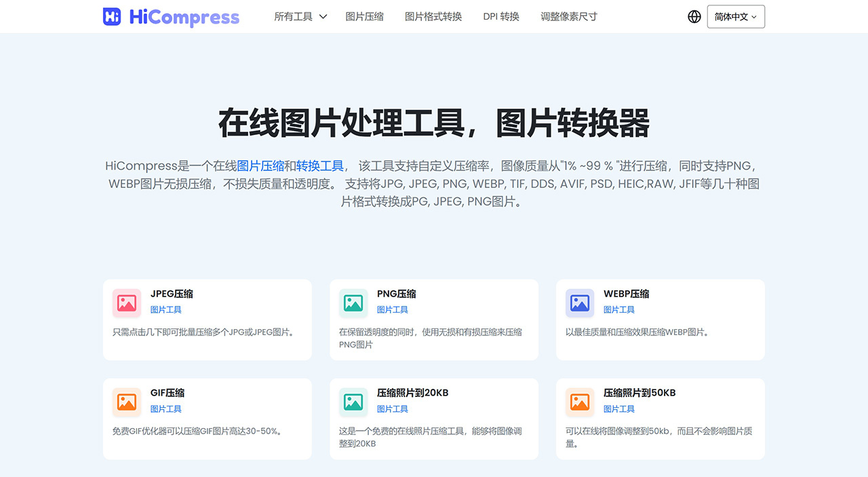Select 调整像素尺寸 in the top navigation
The height and width of the screenshot is (477, 868).
568,16
